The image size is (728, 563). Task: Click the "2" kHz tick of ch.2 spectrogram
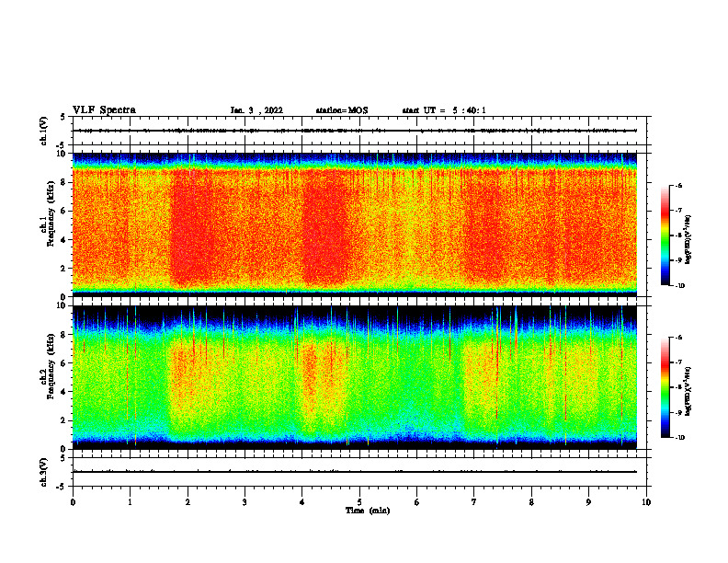[x=63, y=420]
